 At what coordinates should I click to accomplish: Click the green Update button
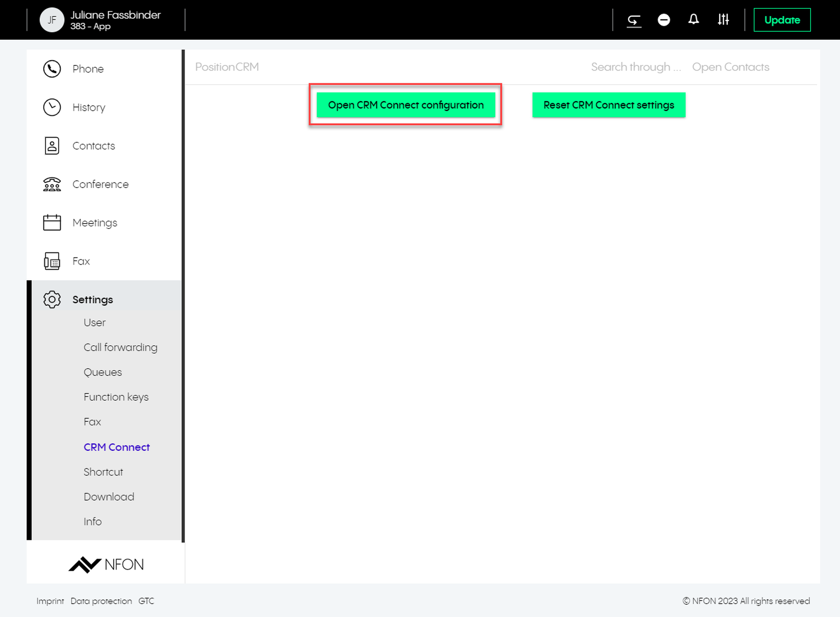(x=782, y=20)
